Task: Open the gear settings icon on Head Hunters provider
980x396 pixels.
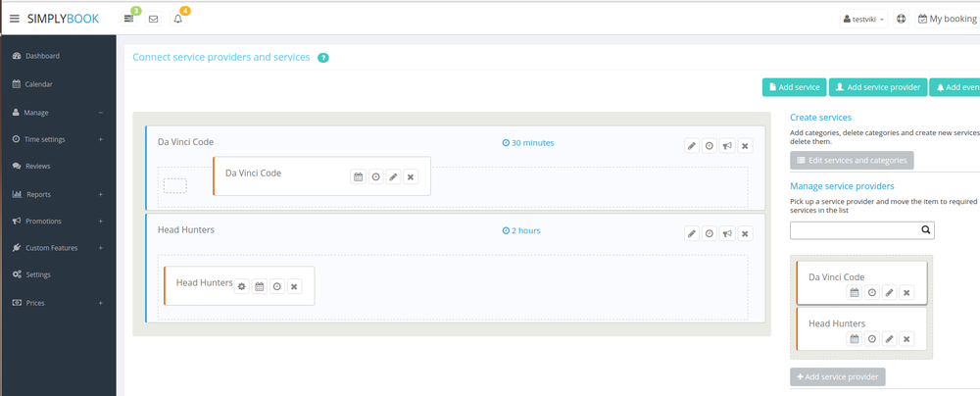Action: click(242, 286)
